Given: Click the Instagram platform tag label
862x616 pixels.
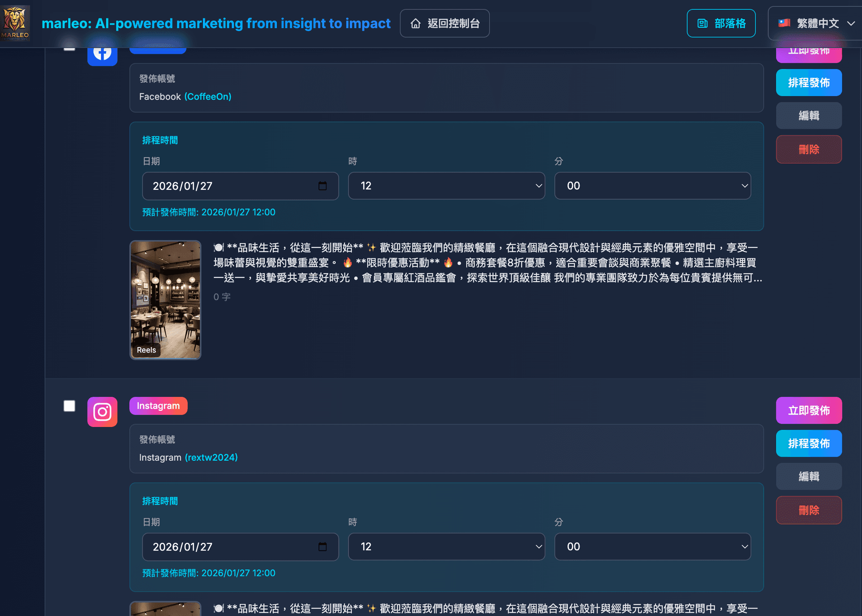Looking at the screenshot, I should tap(158, 406).
